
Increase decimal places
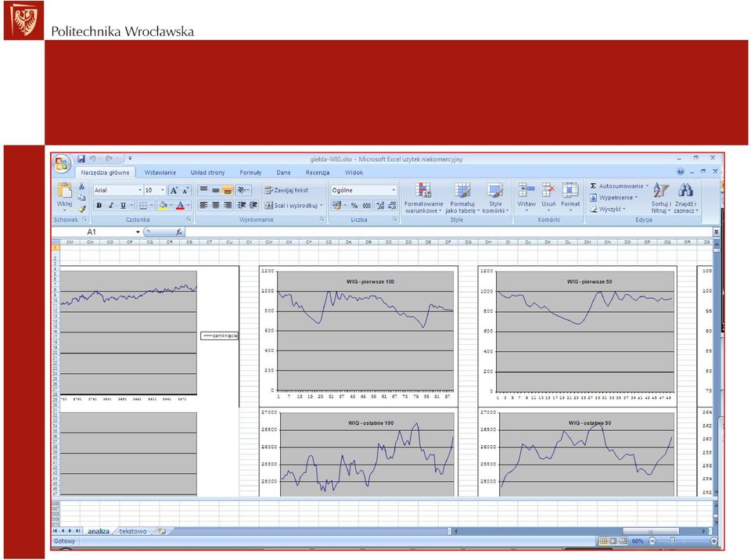(380, 206)
